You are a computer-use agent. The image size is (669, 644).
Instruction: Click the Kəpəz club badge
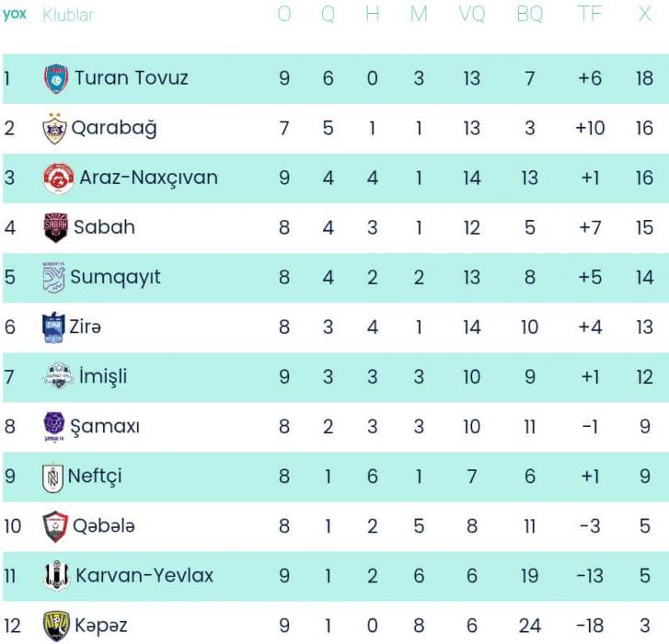(x=56, y=626)
